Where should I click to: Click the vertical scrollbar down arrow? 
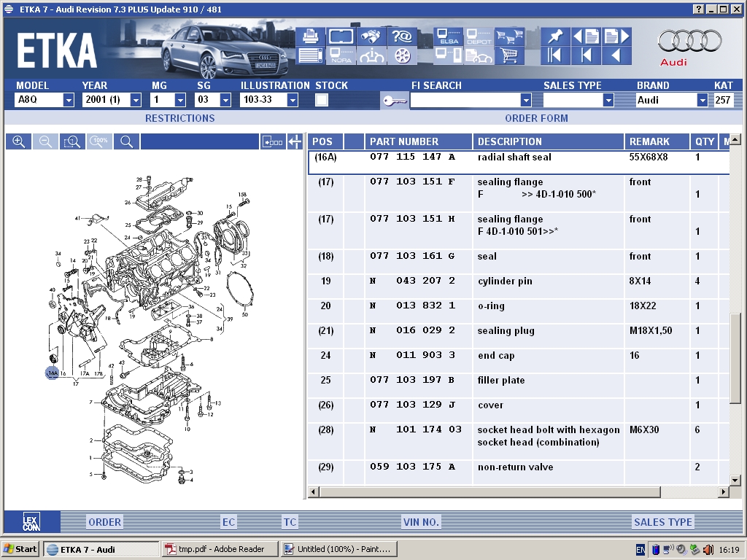point(735,480)
